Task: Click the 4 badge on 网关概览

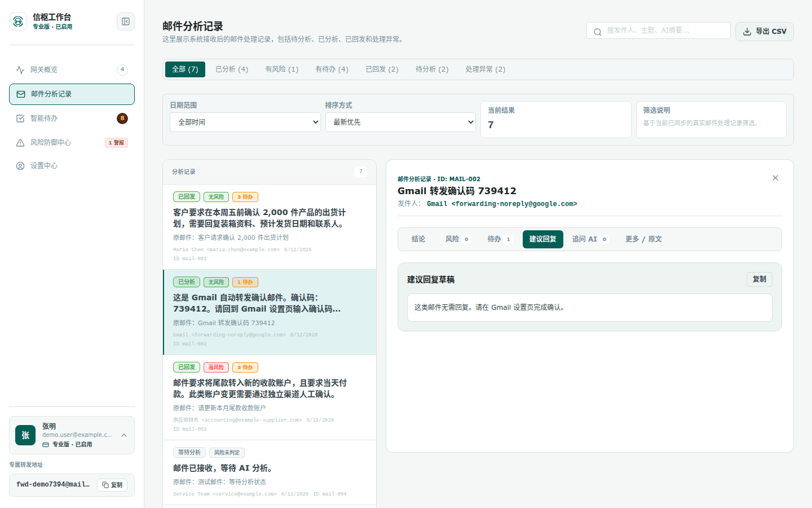Action: (x=122, y=69)
